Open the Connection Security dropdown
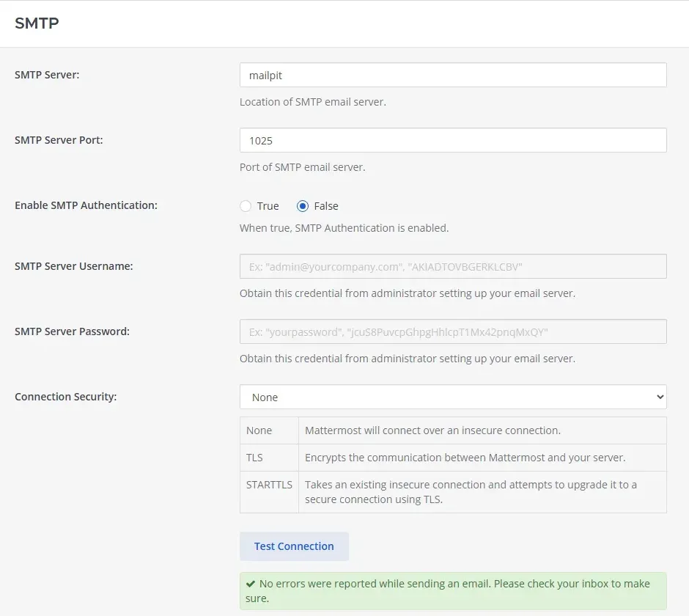This screenshot has height=616, width=689. coord(453,397)
